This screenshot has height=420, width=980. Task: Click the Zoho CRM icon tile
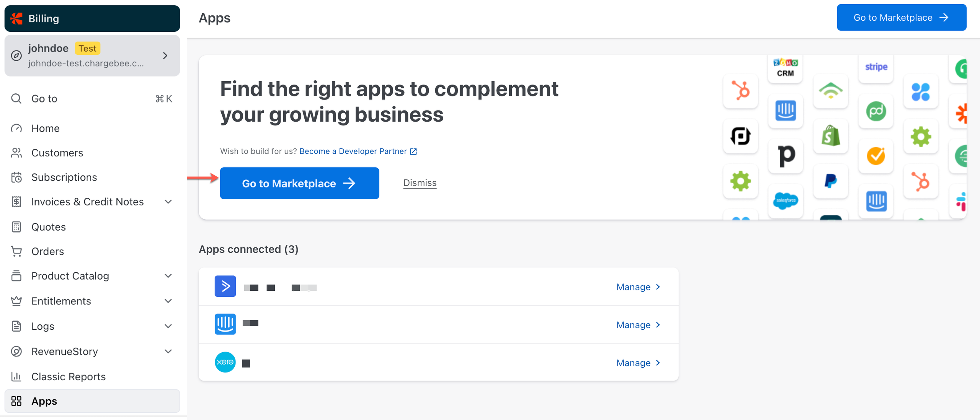(785, 68)
